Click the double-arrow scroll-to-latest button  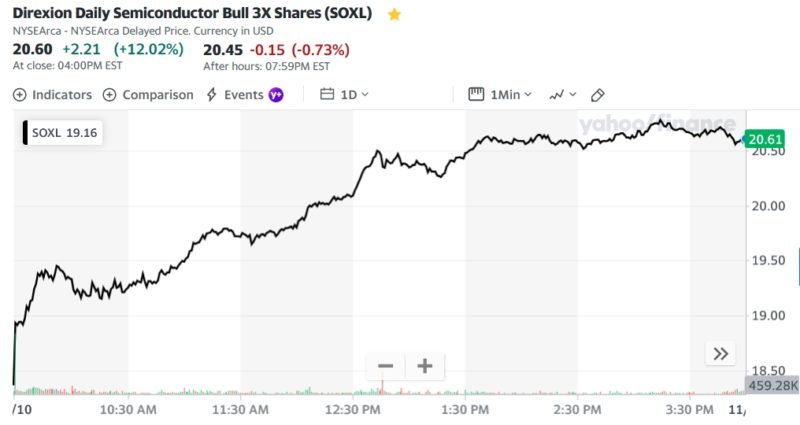(720, 353)
